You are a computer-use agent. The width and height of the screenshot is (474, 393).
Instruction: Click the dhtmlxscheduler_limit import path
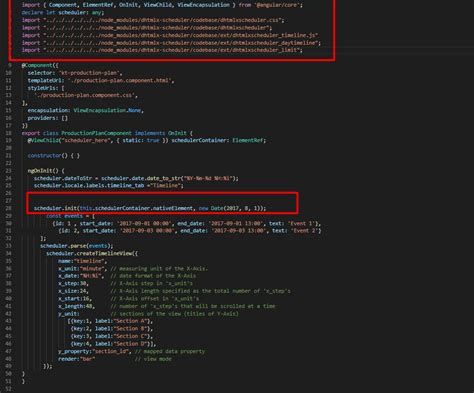point(171,50)
